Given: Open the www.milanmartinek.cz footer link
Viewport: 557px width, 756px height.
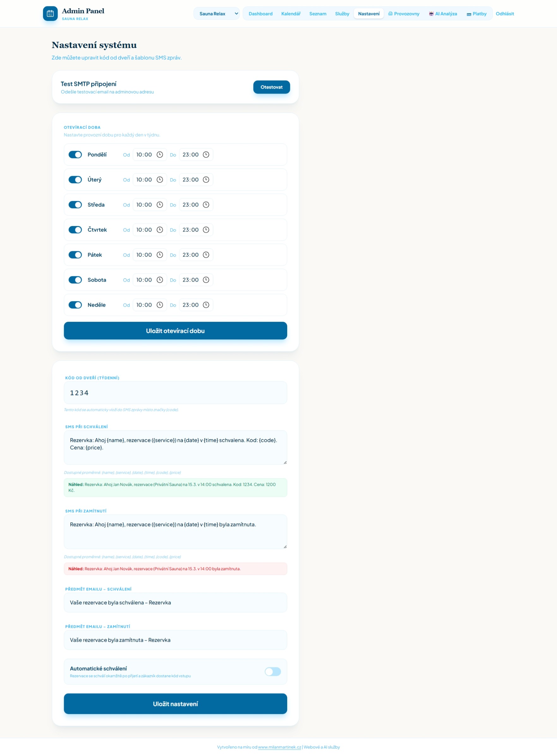Looking at the screenshot, I should [279, 747].
